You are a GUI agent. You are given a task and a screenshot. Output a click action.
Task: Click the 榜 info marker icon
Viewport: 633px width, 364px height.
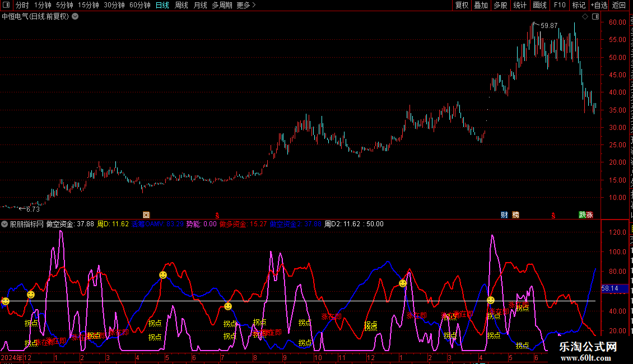pos(515,215)
